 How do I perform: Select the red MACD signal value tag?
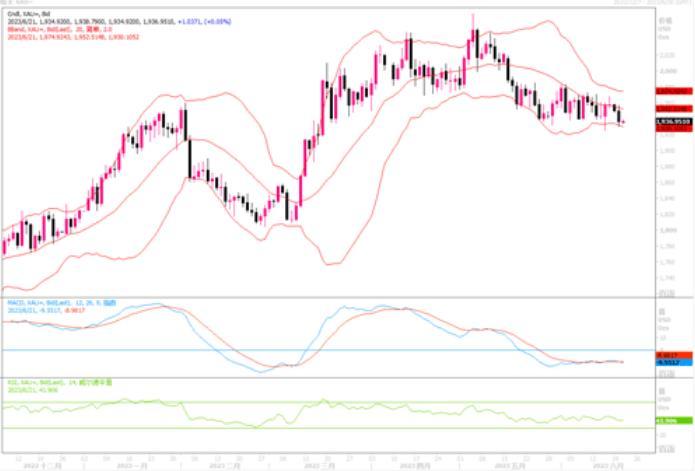tap(668, 355)
